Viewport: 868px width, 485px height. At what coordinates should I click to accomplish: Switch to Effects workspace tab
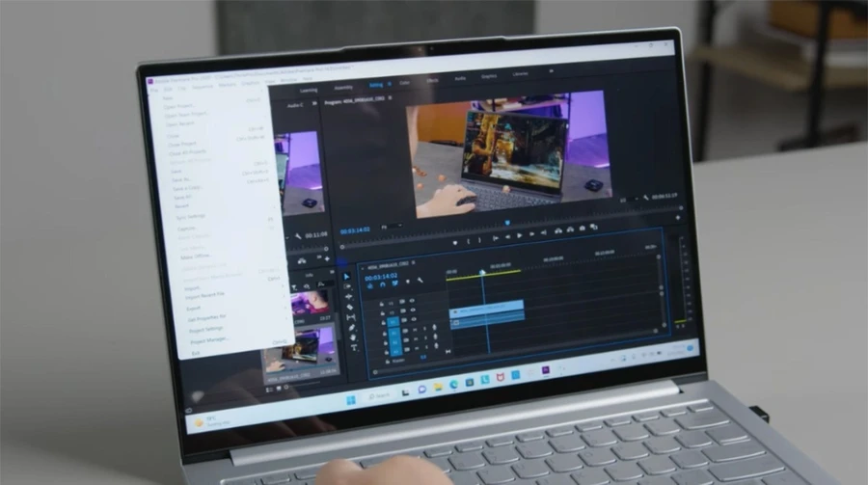(432, 80)
